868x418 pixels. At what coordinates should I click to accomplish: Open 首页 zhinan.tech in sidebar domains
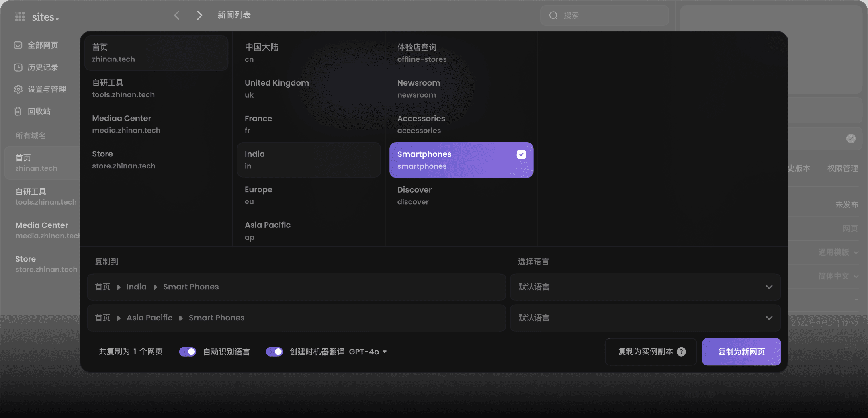pyautogui.click(x=42, y=163)
